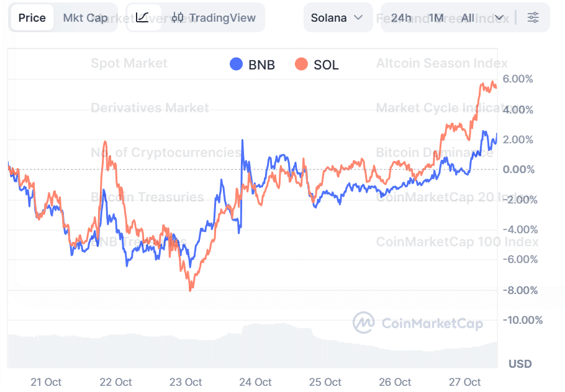Switch to Price view
The width and height of the screenshot is (565, 392).
coord(32,17)
